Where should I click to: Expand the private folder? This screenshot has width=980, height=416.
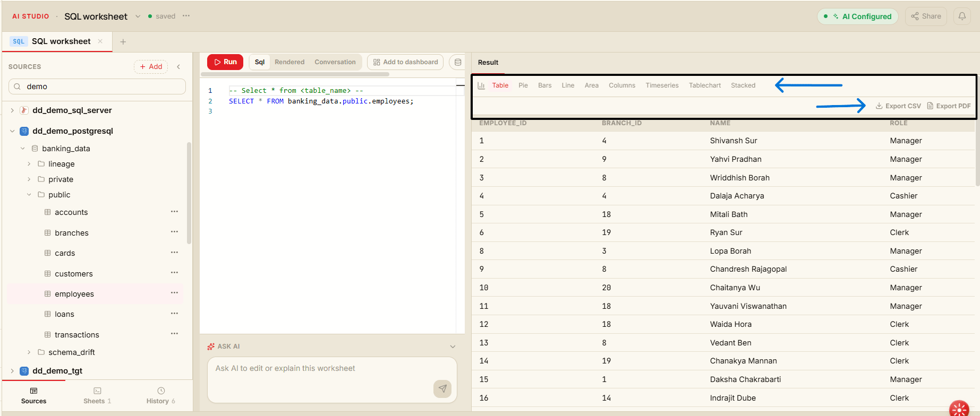[x=29, y=179]
